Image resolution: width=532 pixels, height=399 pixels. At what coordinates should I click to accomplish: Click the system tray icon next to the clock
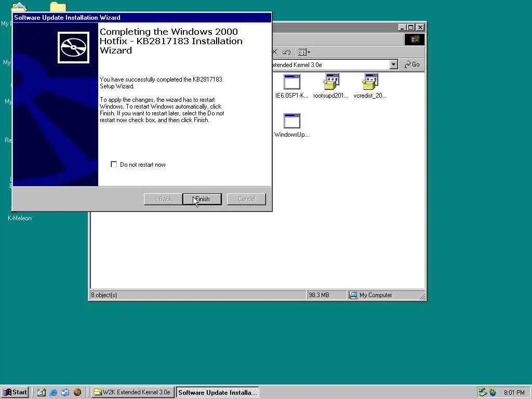[493, 393]
